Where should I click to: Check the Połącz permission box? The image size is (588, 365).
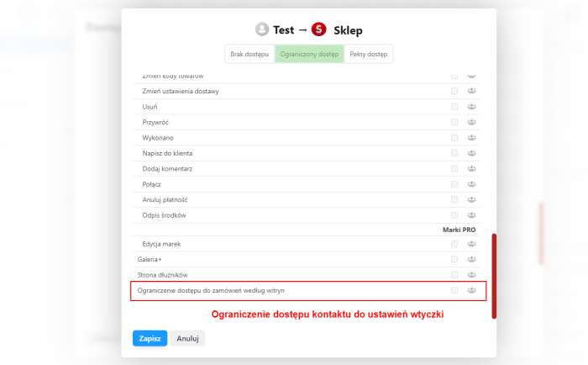[x=454, y=183]
